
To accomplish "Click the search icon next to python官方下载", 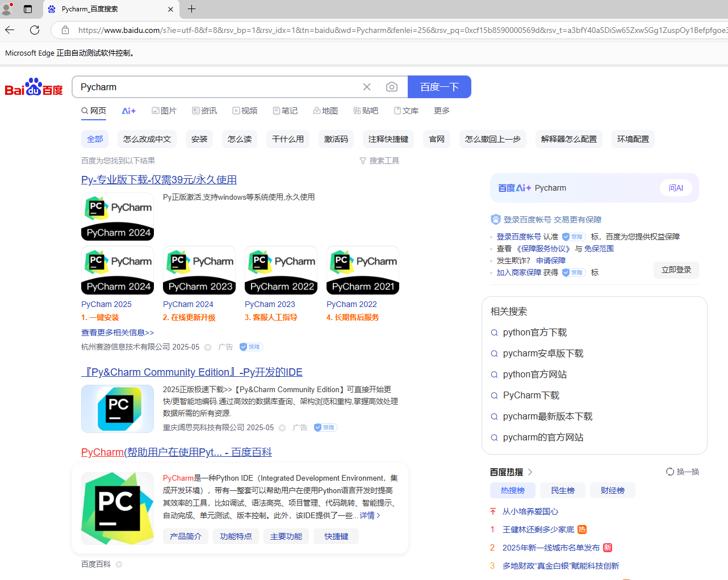I will click(x=494, y=333).
